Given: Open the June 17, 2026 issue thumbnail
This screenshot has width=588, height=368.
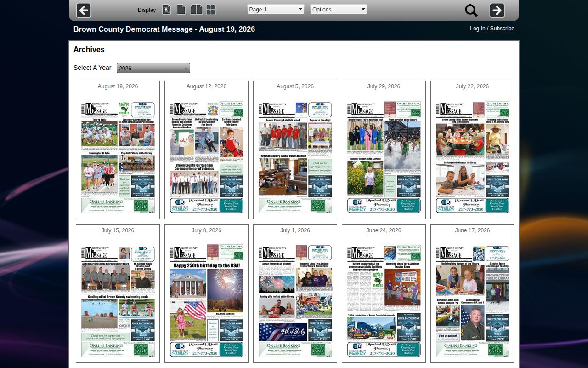Looking at the screenshot, I should 473,301.
